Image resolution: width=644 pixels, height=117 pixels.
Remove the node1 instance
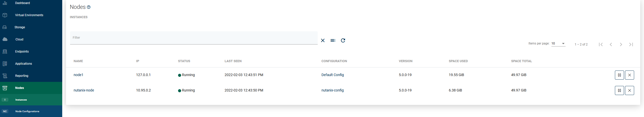coord(629,75)
